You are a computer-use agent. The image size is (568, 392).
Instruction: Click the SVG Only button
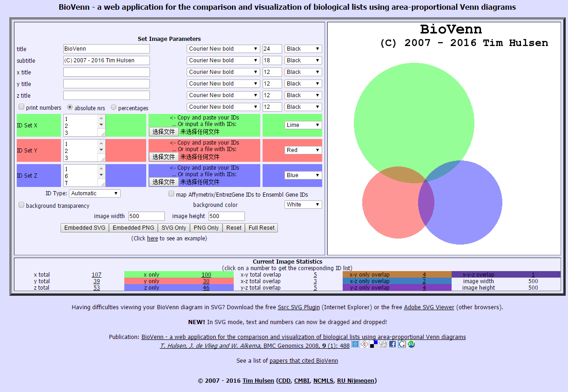174,228
